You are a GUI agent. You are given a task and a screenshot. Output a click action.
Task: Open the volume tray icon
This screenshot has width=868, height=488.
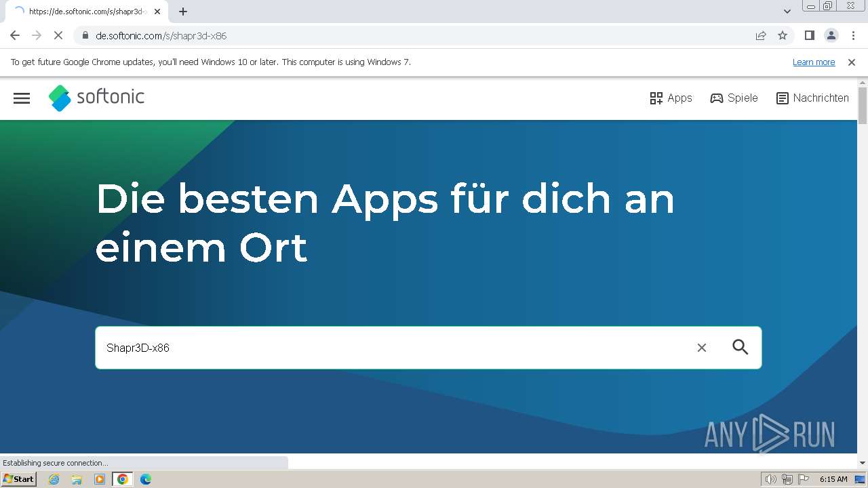(x=771, y=479)
